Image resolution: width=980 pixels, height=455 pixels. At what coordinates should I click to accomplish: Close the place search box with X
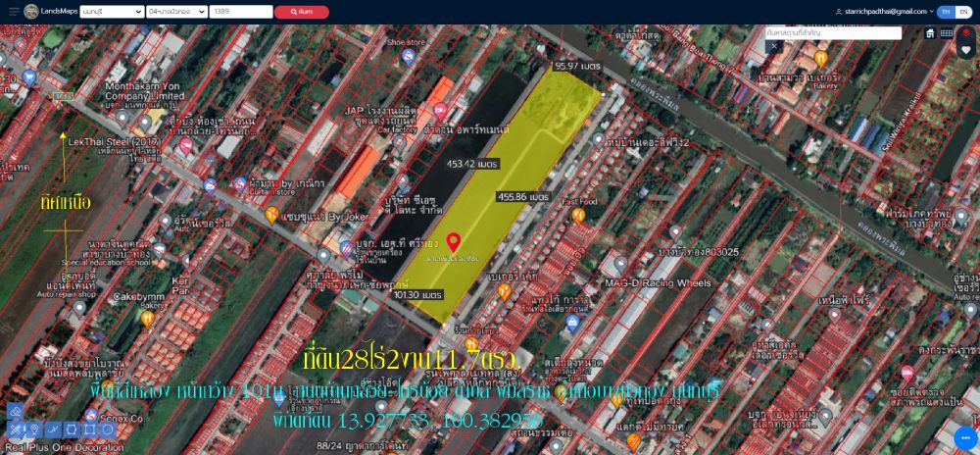773,46
